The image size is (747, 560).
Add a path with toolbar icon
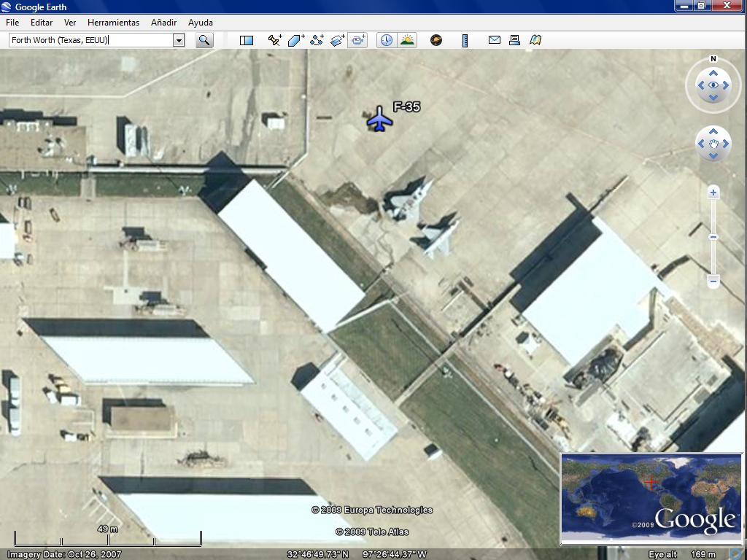[317, 40]
